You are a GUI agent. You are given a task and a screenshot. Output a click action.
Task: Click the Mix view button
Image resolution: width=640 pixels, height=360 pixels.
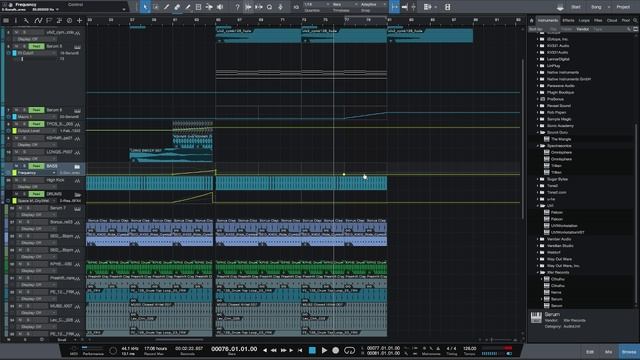609,351
